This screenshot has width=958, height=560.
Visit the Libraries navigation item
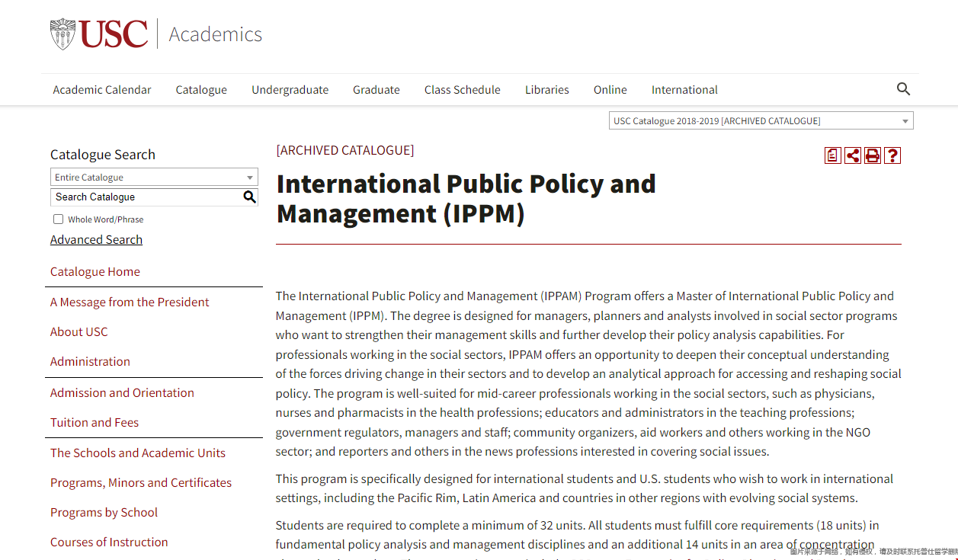[x=547, y=90]
